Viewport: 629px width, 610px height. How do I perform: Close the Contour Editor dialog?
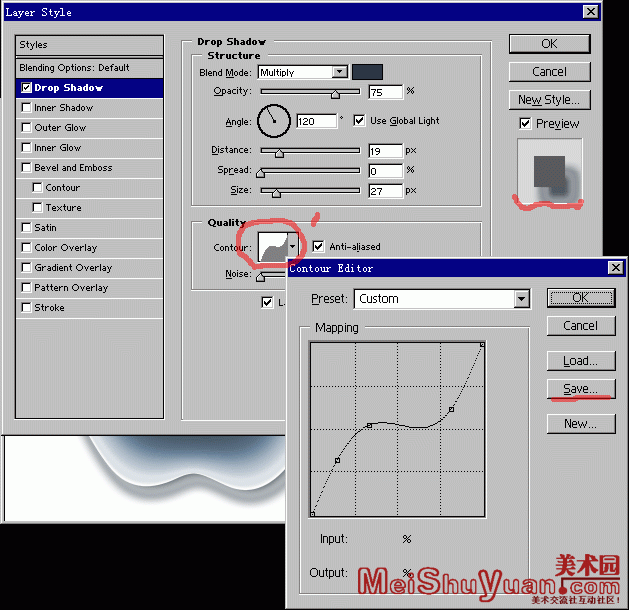click(614, 268)
